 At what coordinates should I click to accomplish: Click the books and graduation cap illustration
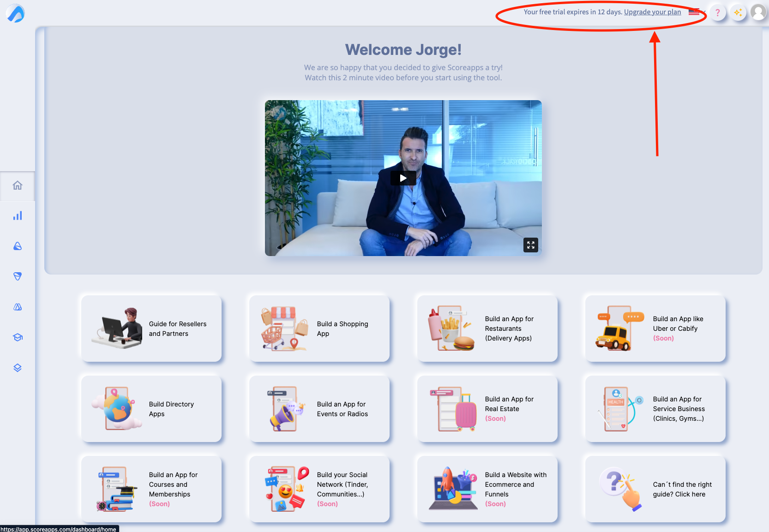coord(117,489)
